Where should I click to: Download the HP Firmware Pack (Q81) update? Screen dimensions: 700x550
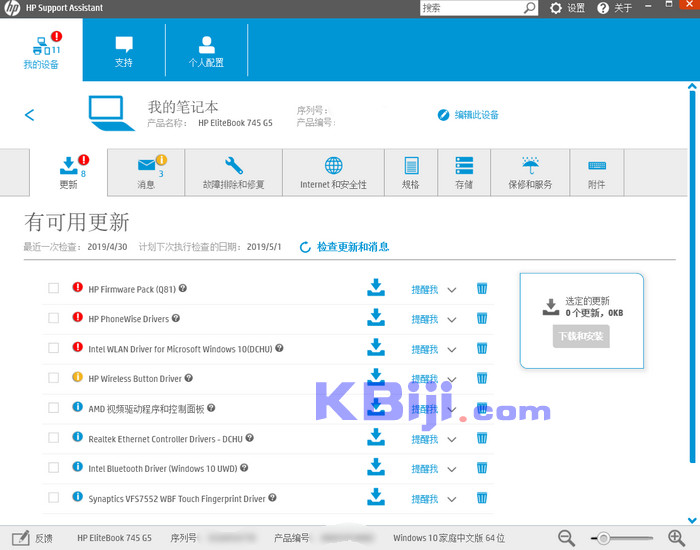point(376,288)
